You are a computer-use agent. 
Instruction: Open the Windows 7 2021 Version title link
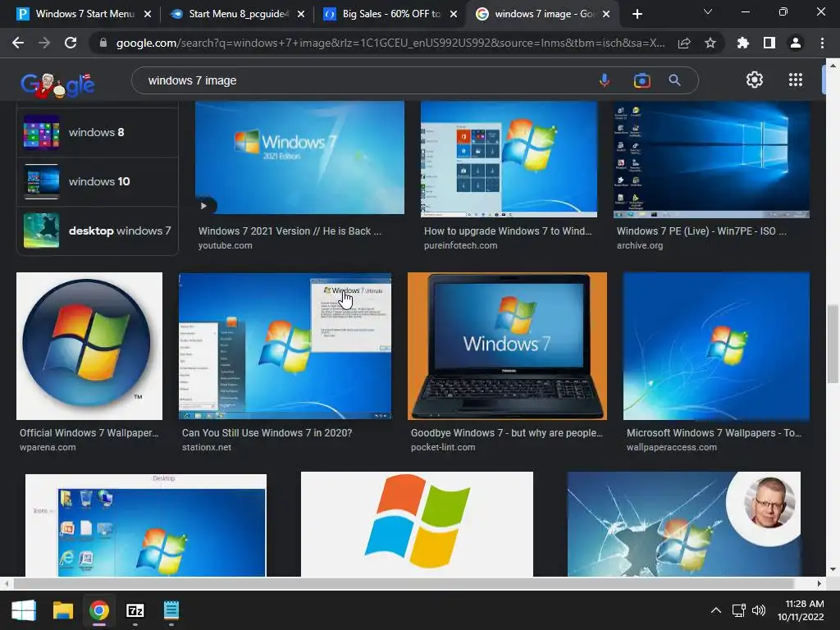(x=290, y=231)
